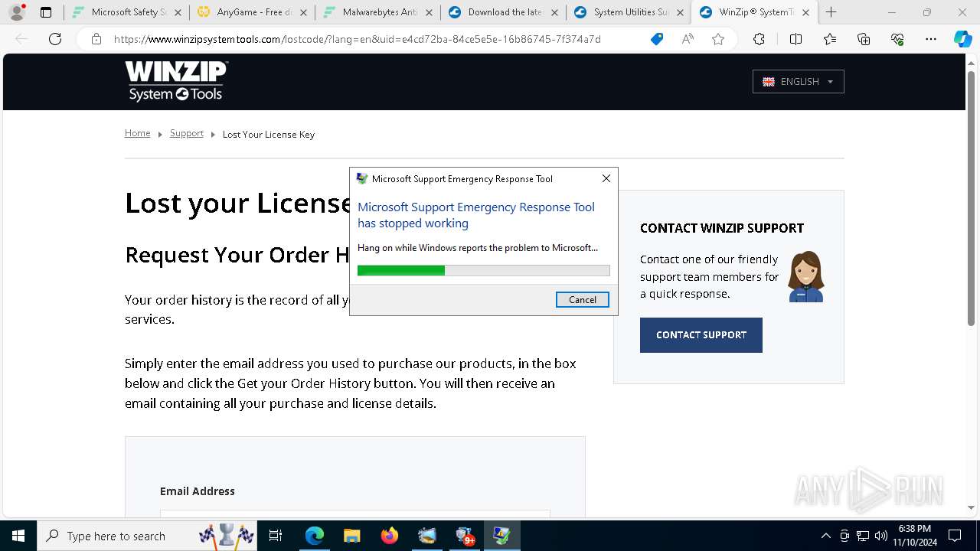Click the Windows error reporting progress bar
Screen dimensions: 980x551
pyautogui.click(x=484, y=270)
